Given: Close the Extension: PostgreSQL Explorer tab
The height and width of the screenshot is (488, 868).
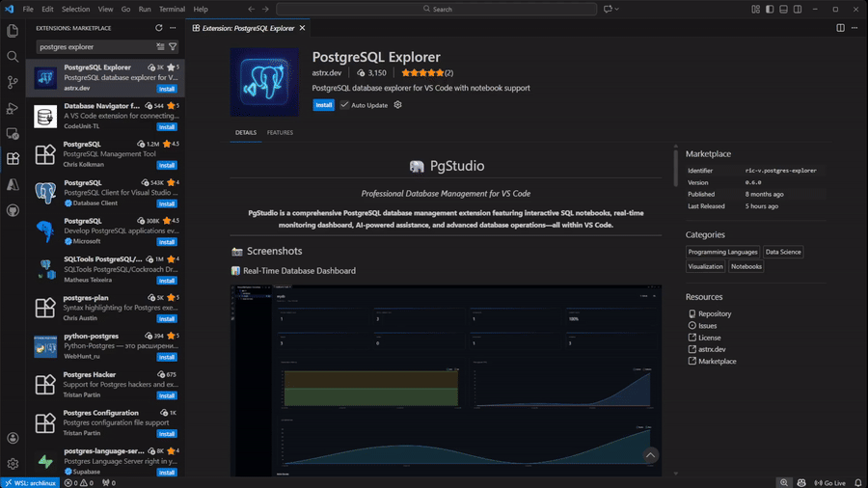Looking at the screenshot, I should click(x=302, y=28).
